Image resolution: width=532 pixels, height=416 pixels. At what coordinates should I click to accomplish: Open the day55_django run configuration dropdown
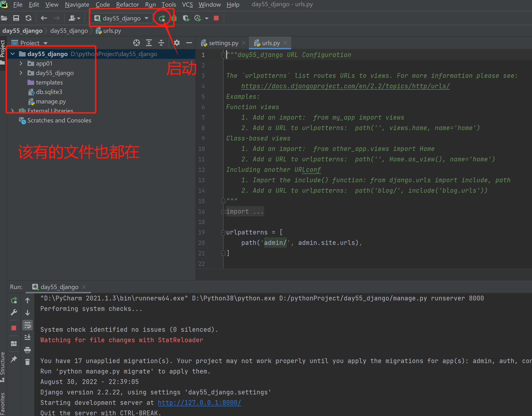click(x=122, y=18)
